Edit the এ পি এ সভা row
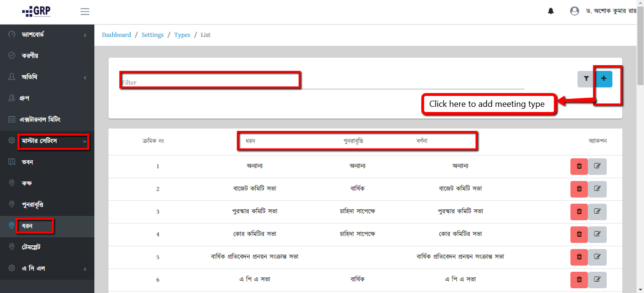Viewport: 644px width, 293px height. [x=597, y=280]
